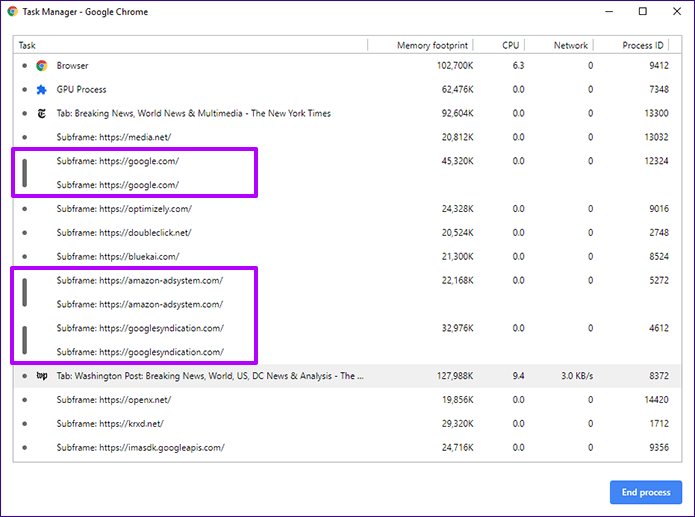
Task: Click memory value 92,604K
Action: pos(457,114)
